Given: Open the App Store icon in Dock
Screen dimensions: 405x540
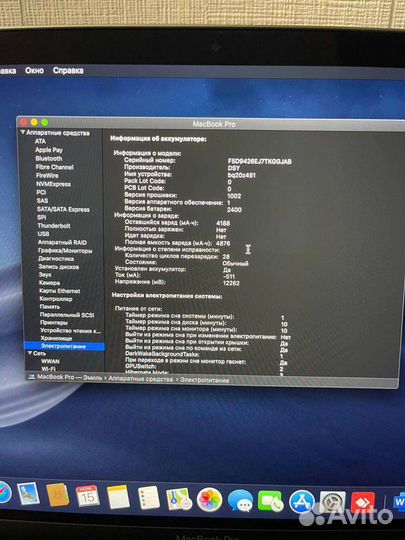Looking at the screenshot, I should (301, 502).
